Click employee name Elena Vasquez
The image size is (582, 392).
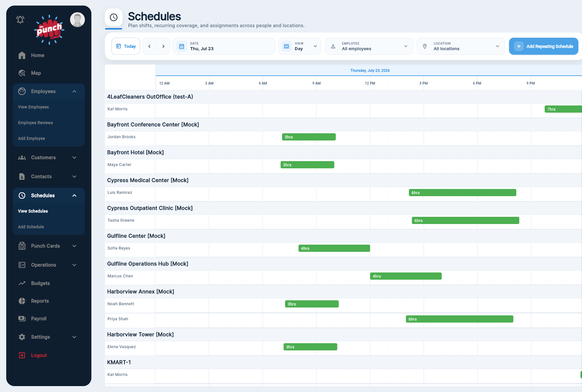click(122, 347)
